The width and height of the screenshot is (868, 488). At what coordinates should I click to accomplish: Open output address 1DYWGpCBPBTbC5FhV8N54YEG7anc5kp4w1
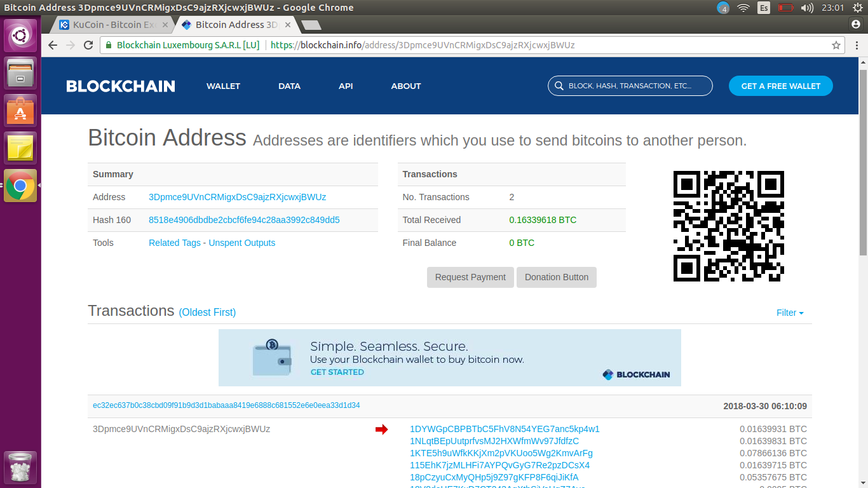[x=505, y=429]
